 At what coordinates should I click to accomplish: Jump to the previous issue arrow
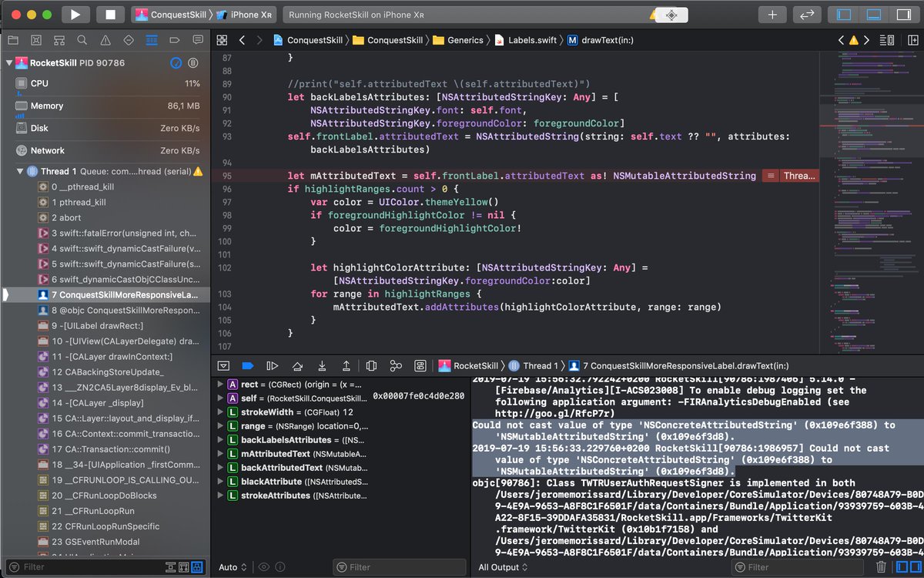point(841,40)
